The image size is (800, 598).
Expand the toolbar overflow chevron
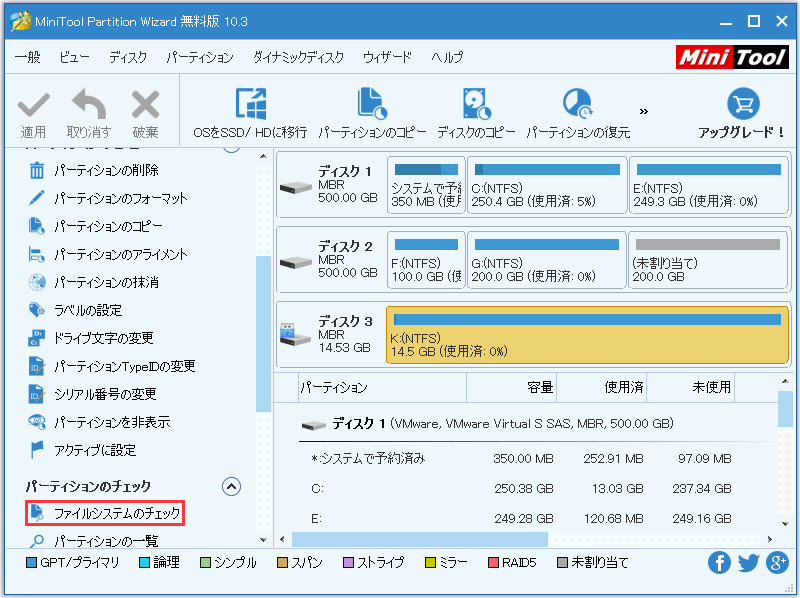click(644, 111)
